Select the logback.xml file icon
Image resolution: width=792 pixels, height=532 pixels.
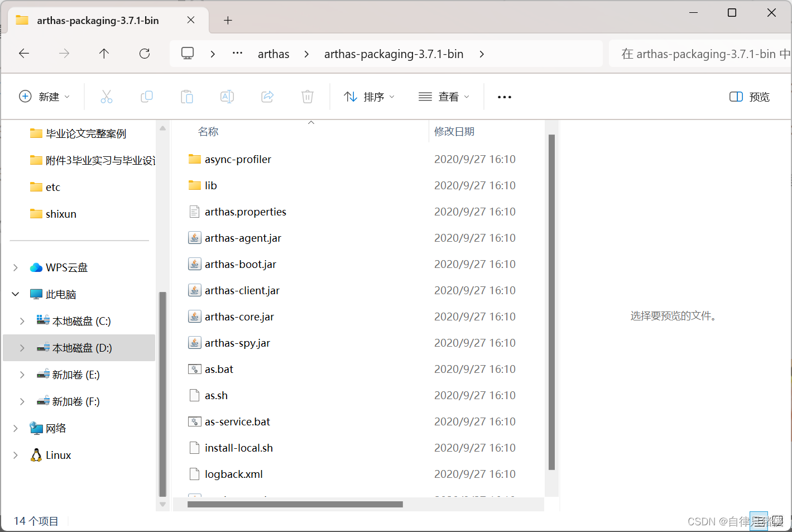pyautogui.click(x=194, y=474)
